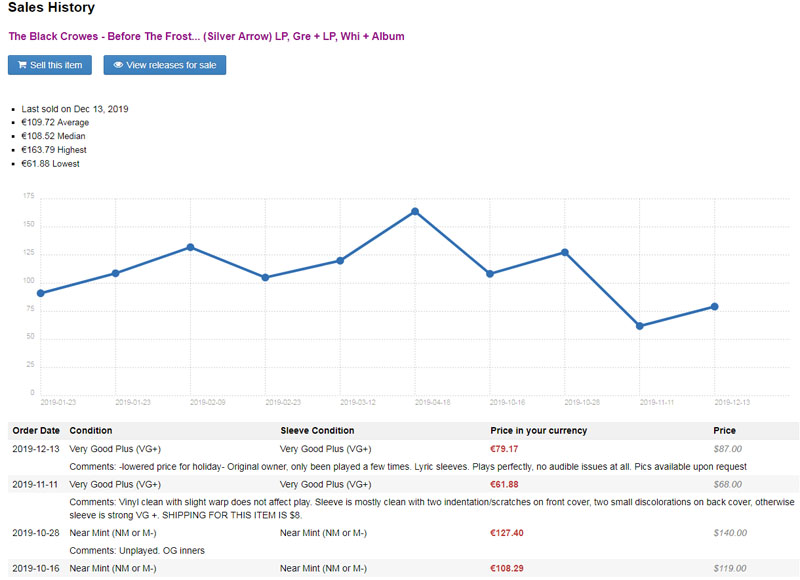The height and width of the screenshot is (580, 800).
Task: Open The Black Crowes - Before The Frost release link
Action: click(x=207, y=36)
